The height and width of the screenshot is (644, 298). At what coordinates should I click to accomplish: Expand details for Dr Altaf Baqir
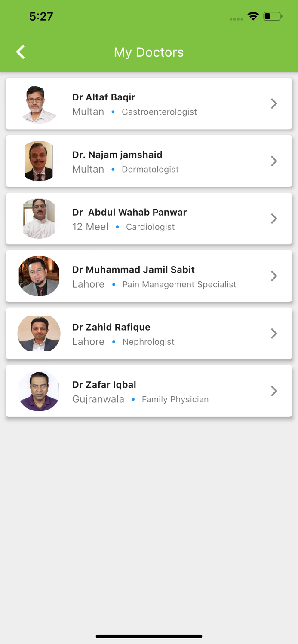point(274,103)
